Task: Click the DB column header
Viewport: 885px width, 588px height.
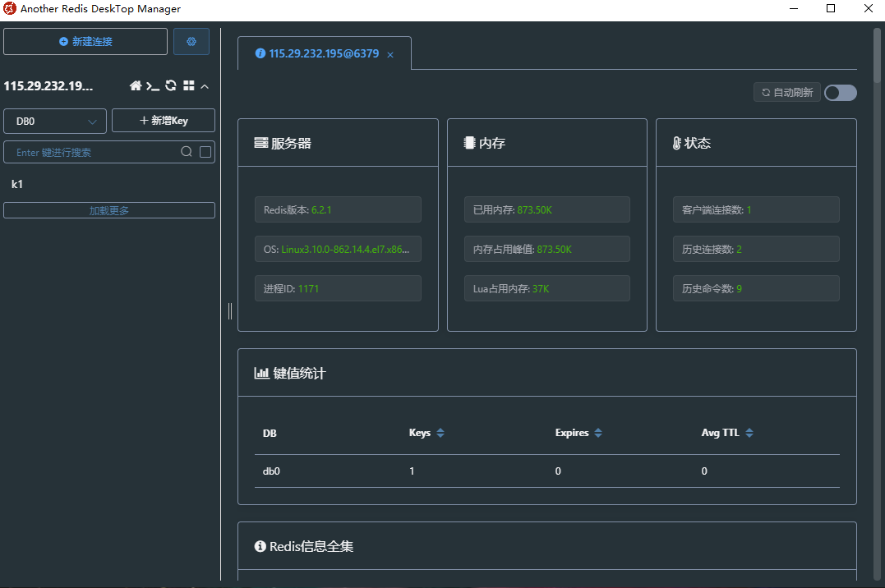Action: click(x=270, y=434)
